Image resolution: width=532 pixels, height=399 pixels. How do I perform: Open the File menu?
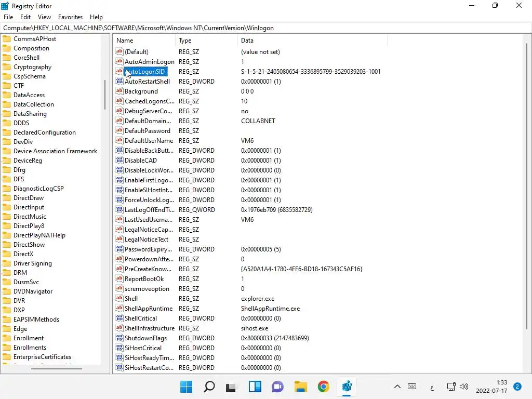pos(8,17)
